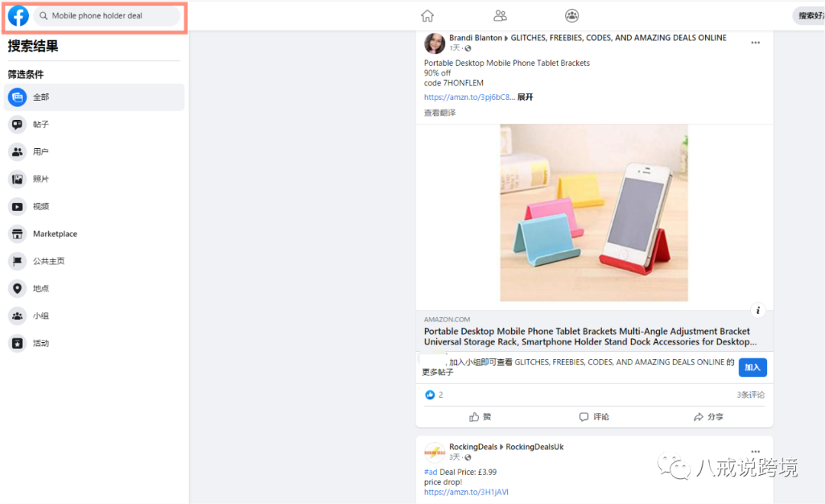Click the '90% off' text
This screenshot has height=504, width=825.
437,73
